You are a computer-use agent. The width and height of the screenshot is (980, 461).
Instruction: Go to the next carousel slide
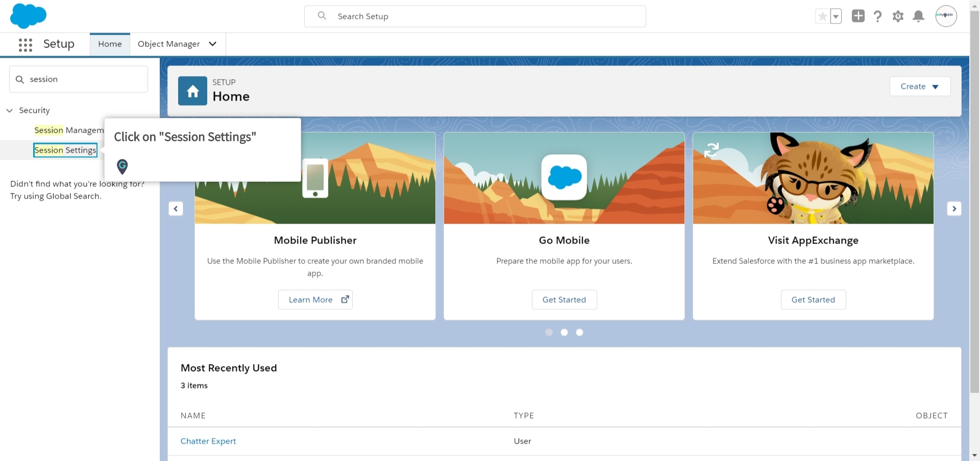(x=954, y=208)
